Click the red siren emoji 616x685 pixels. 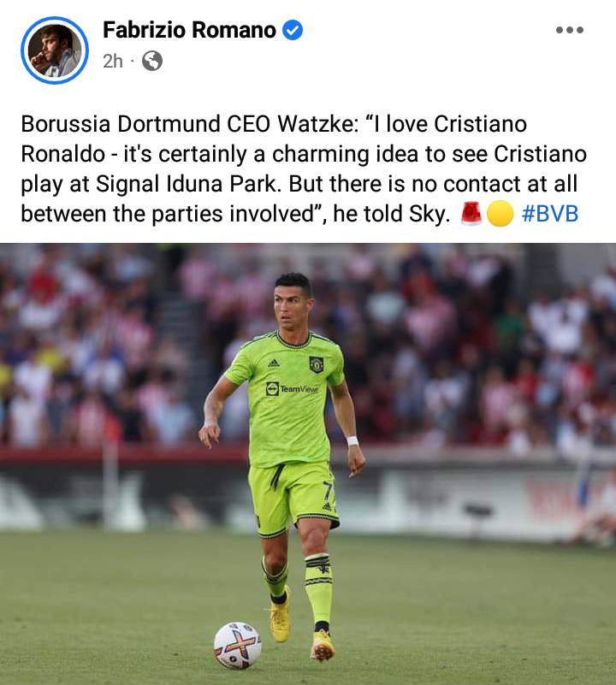pyautogui.click(x=471, y=214)
